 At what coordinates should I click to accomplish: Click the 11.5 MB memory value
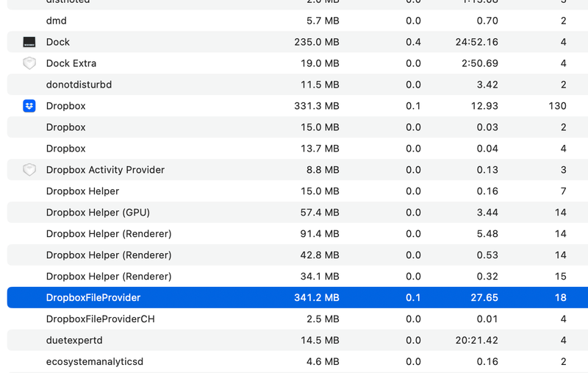click(x=320, y=85)
